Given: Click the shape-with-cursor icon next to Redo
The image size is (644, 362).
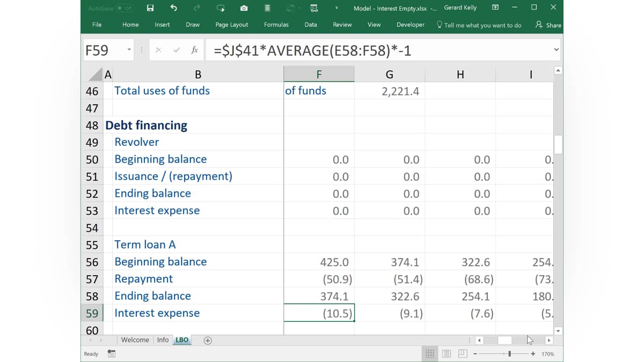Looking at the screenshot, I should [x=221, y=8].
